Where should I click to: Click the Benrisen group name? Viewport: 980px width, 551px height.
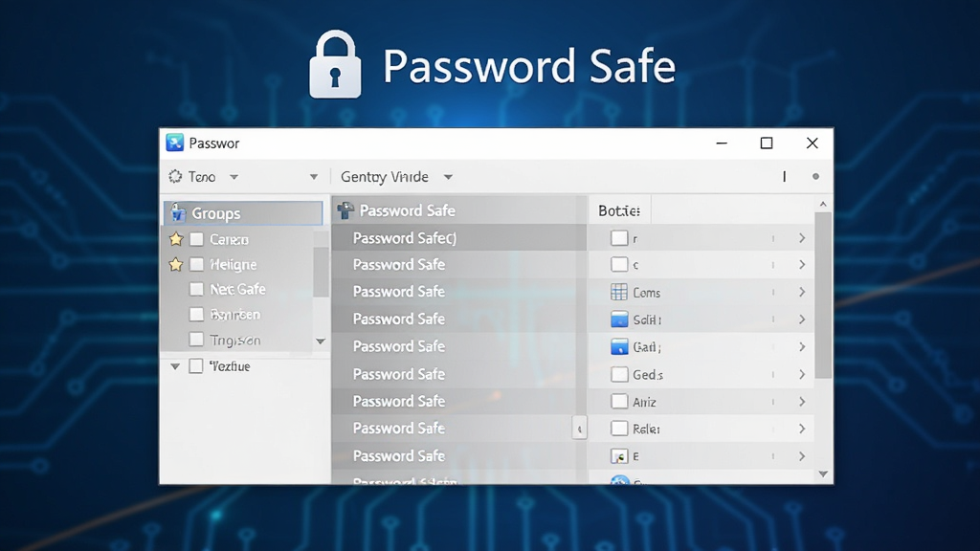pyautogui.click(x=235, y=314)
